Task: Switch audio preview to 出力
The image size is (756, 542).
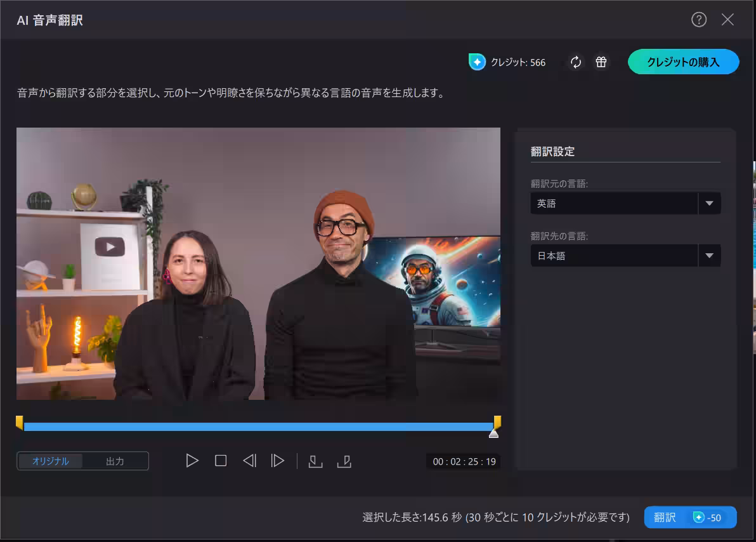Action: 115,461
